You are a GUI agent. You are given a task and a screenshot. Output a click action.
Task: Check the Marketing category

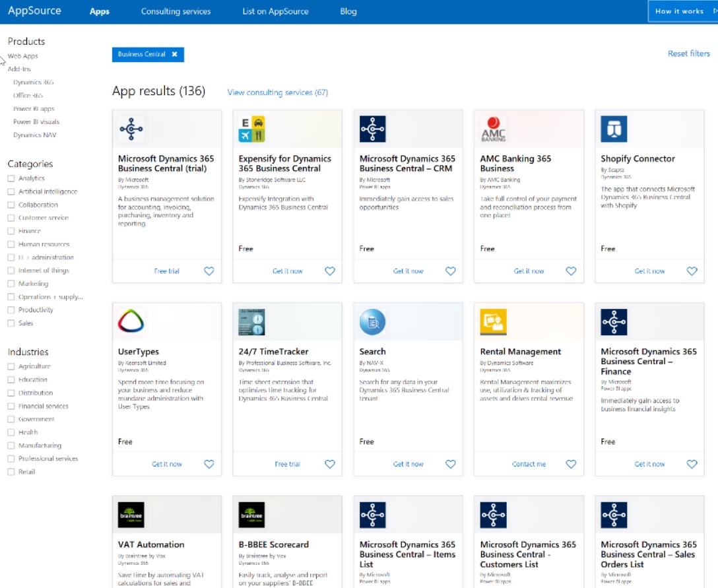point(11,284)
